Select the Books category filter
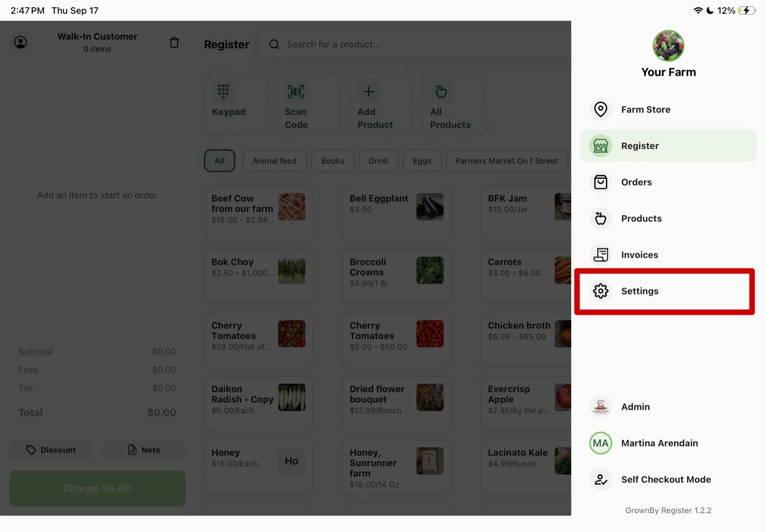Screen dimensions: 766x532 click(332, 161)
